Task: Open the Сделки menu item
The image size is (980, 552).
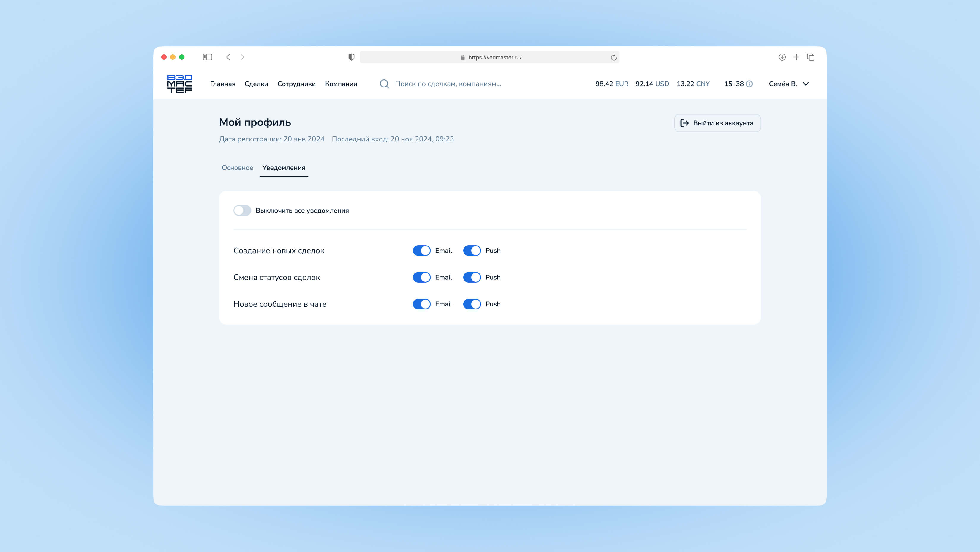Action: click(256, 84)
